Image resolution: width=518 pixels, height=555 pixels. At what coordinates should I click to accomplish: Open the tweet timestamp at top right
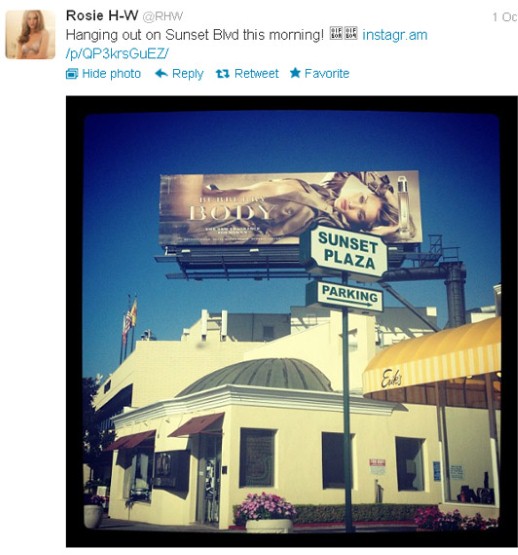tap(505, 17)
